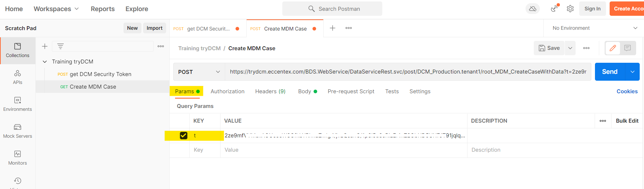Click the request URL field
The height and width of the screenshot is (189, 644).
pos(408,72)
